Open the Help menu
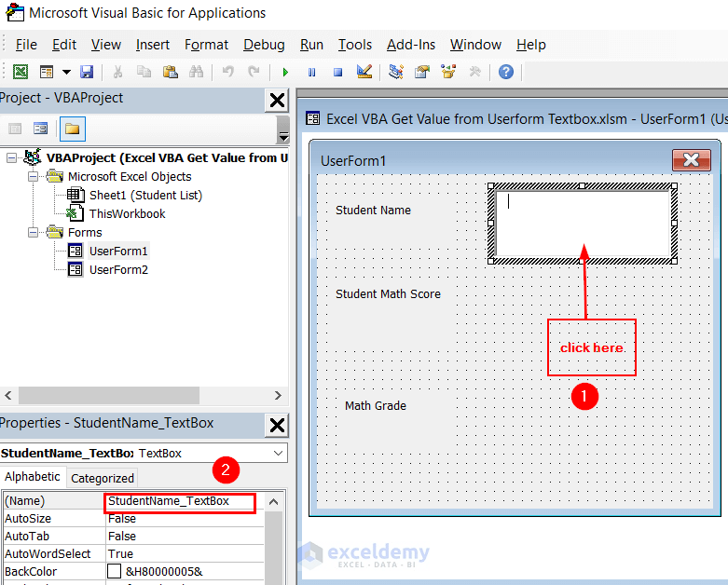728x585 pixels. tap(530, 45)
